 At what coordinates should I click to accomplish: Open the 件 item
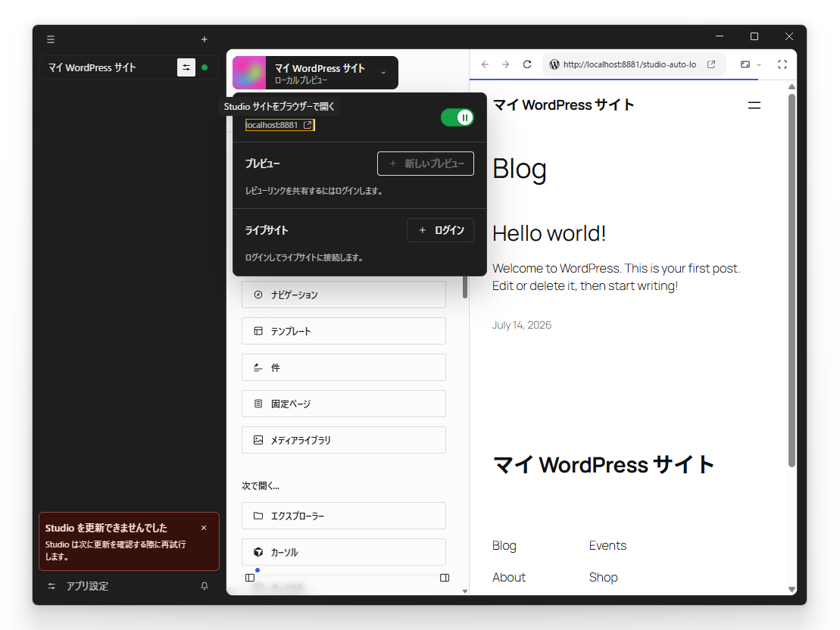(343, 367)
